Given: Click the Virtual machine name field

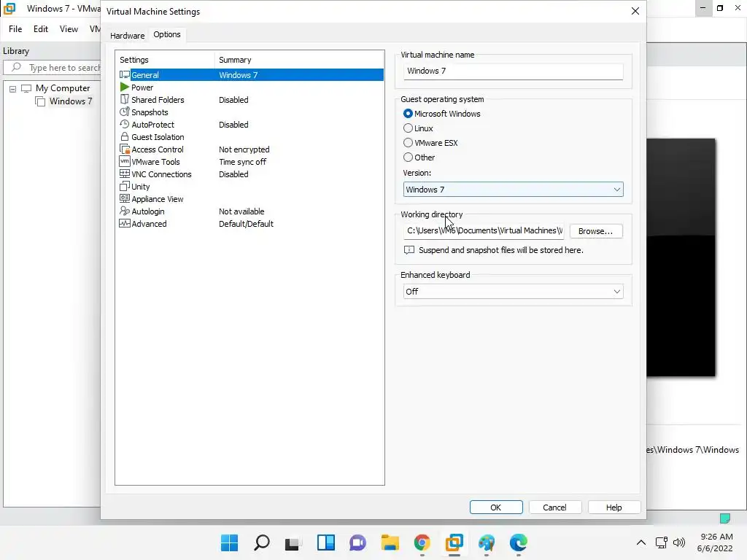Looking at the screenshot, I should (x=513, y=71).
